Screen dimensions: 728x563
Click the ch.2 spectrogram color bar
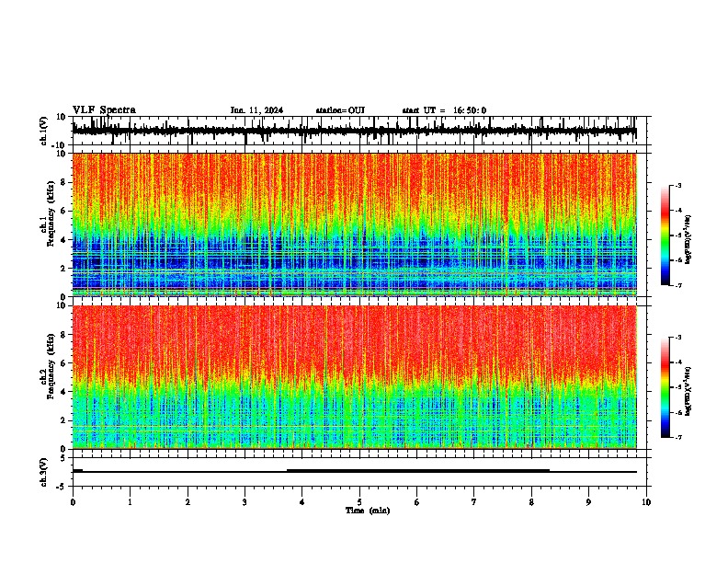point(665,387)
